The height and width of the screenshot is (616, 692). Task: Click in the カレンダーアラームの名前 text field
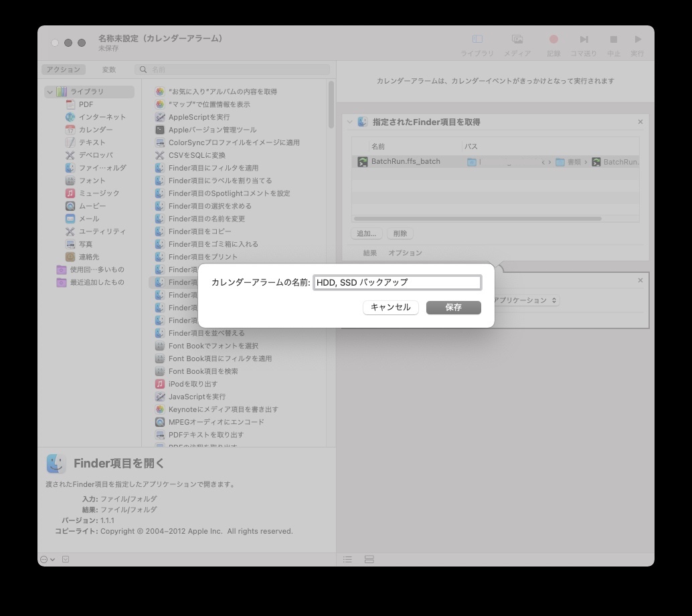pyautogui.click(x=398, y=282)
